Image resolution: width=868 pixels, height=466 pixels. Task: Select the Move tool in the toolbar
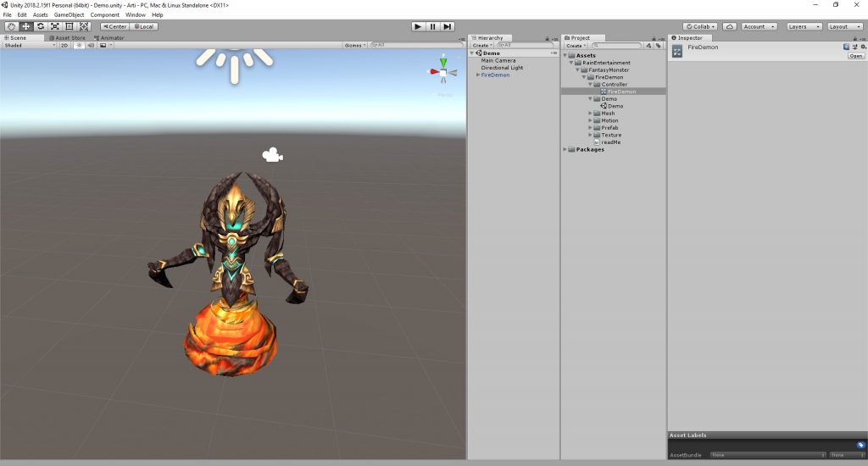pos(25,26)
